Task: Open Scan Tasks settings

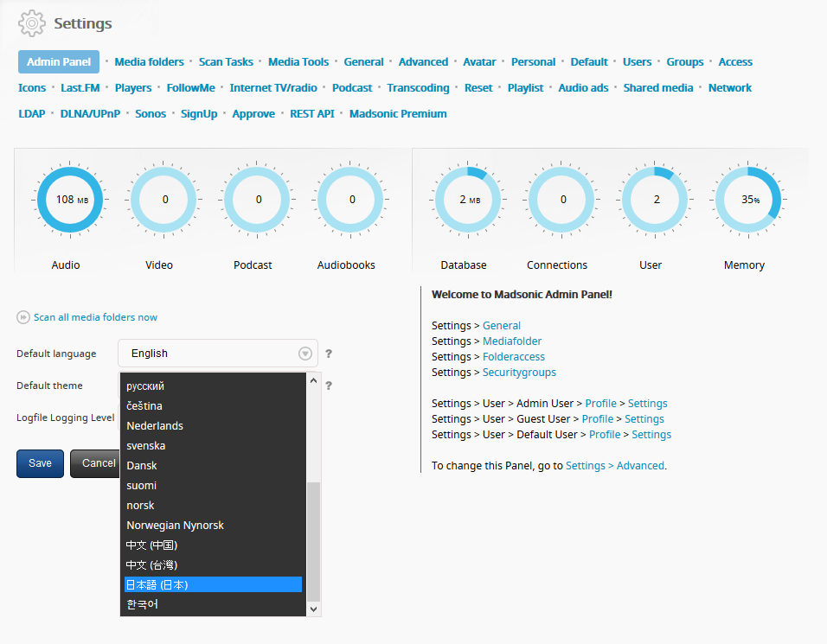Action: pyautogui.click(x=226, y=61)
